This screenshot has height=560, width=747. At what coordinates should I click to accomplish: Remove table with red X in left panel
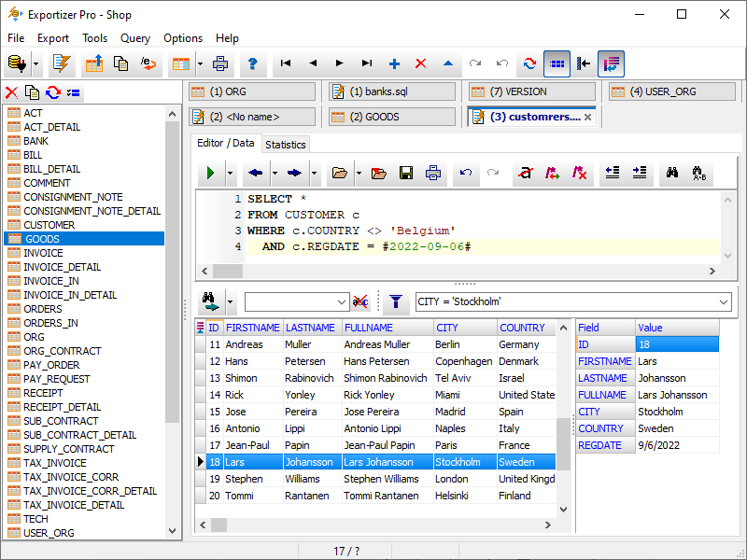point(11,92)
